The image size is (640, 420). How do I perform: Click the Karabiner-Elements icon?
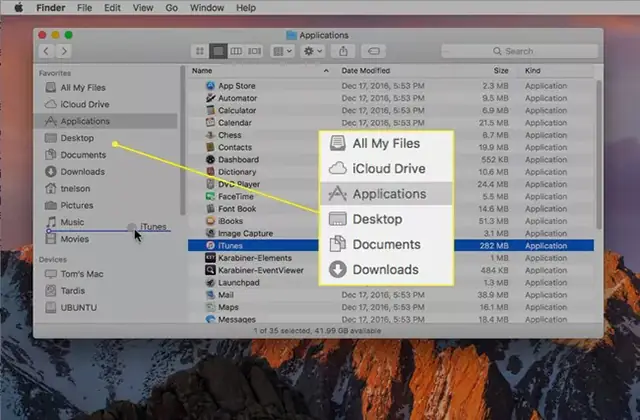tap(210, 258)
